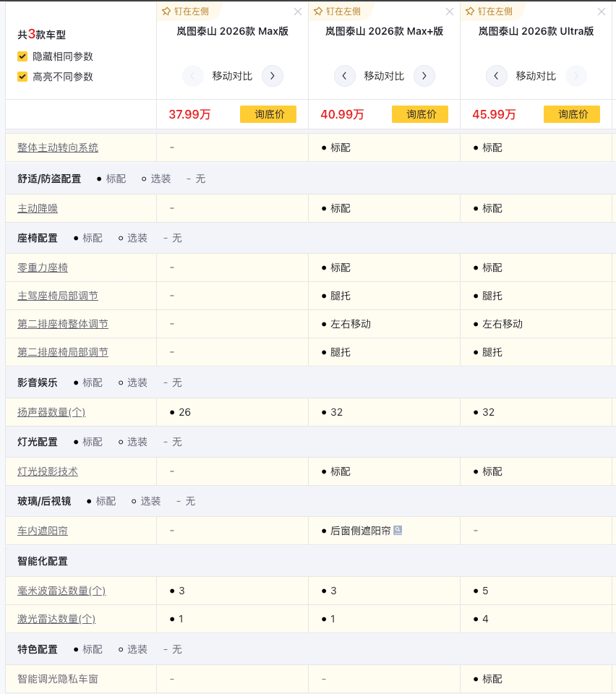The height and width of the screenshot is (694, 616).
Task: Select laser radar count 4 for Ultra版
Action: (x=485, y=619)
